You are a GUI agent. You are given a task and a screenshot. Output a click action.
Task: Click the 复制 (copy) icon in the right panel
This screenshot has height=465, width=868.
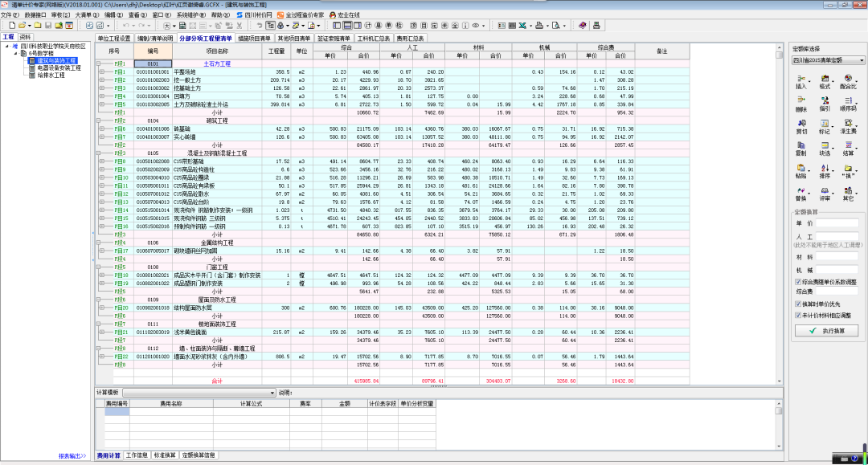[801, 149]
